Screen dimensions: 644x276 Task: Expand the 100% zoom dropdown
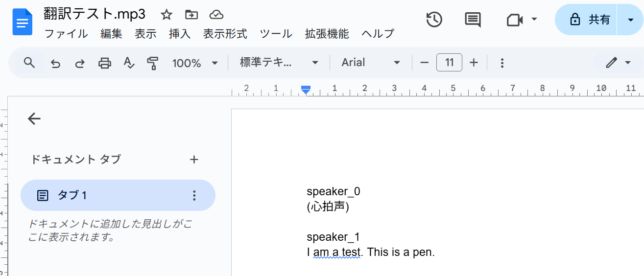coord(194,63)
